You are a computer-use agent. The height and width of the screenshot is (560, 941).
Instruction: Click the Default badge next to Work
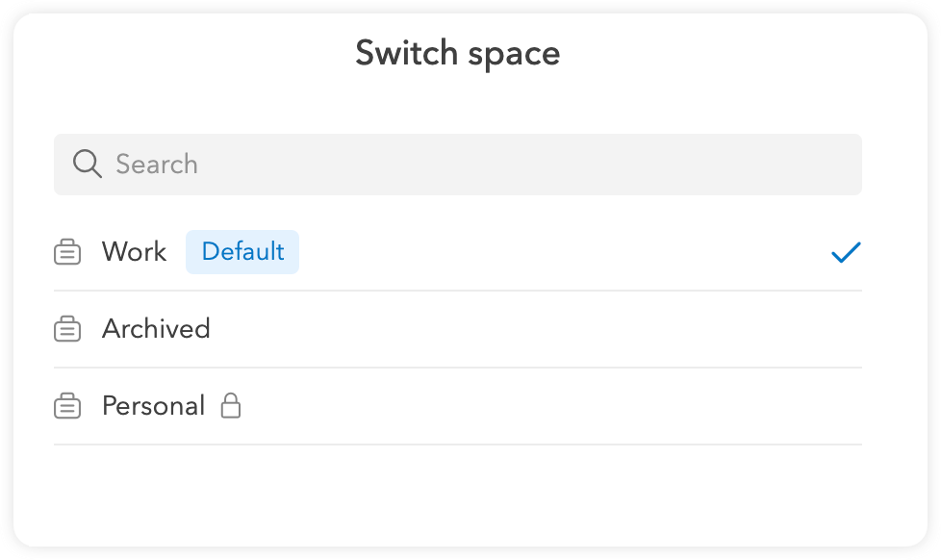242,252
